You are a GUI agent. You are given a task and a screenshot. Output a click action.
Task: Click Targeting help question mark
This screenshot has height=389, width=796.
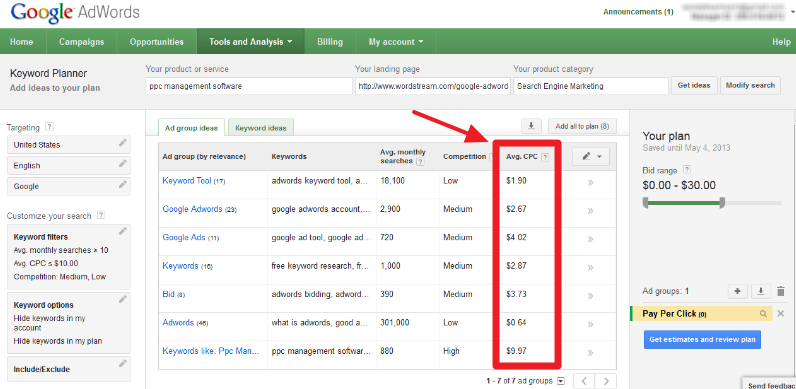tap(49, 126)
